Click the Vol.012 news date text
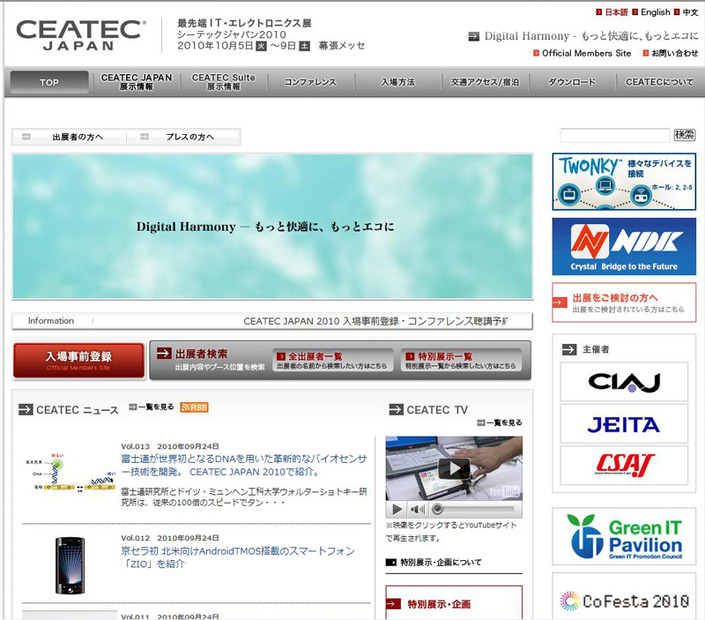The width and height of the screenshot is (705, 620). click(x=170, y=538)
